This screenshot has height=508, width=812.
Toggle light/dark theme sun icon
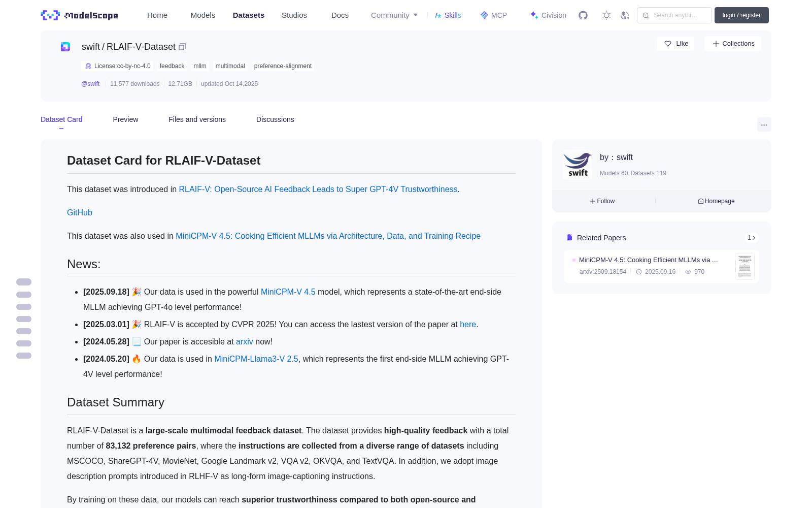[606, 15]
